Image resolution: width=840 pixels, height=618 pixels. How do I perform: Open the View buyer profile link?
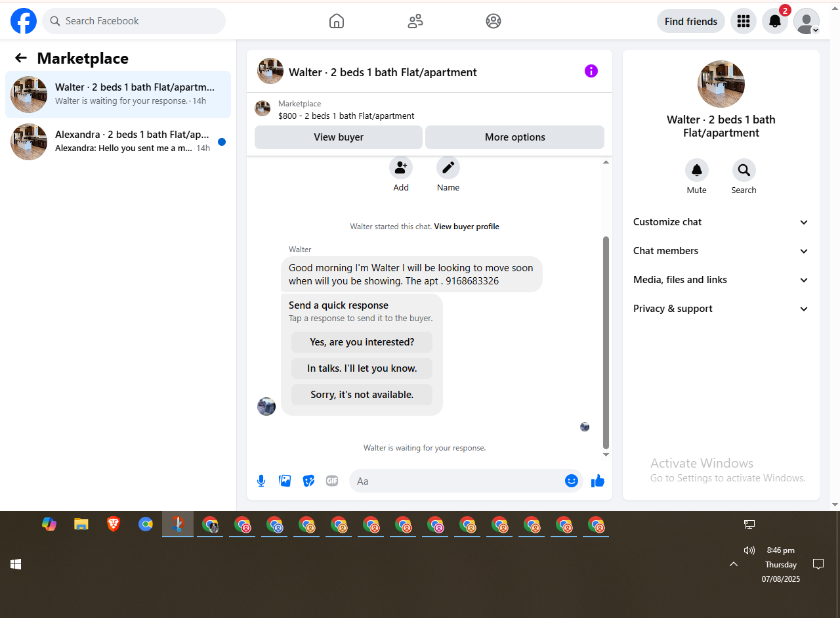(x=467, y=227)
